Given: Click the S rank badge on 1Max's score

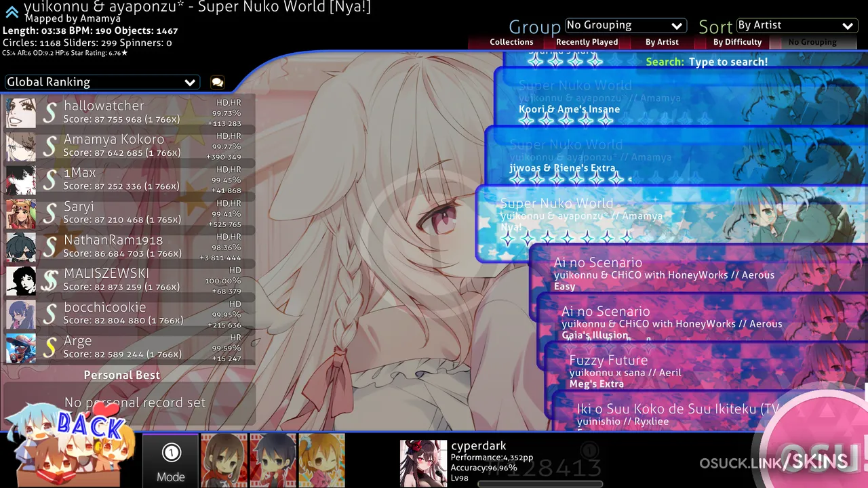Looking at the screenshot, I should pyautogui.click(x=50, y=180).
